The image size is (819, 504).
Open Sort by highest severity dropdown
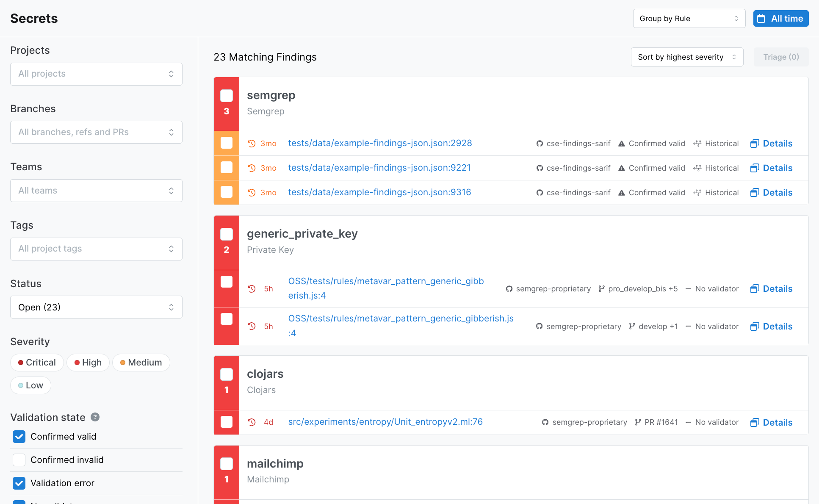(x=687, y=57)
